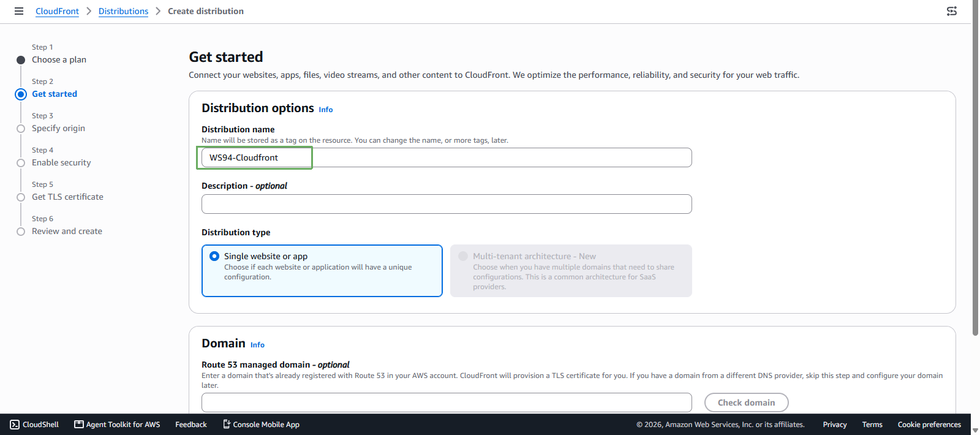Jump to the Specify origin step
Image resolution: width=980 pixels, height=435 pixels.
58,128
